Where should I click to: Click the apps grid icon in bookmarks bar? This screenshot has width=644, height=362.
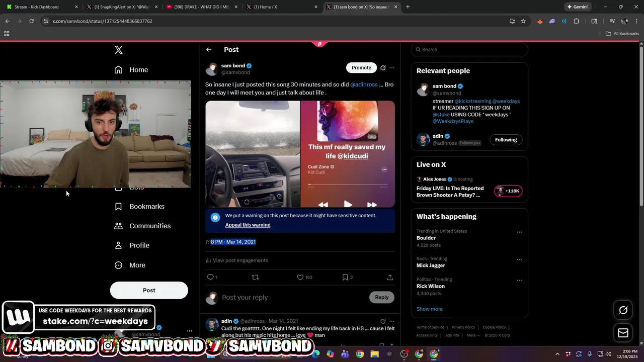click(7, 34)
